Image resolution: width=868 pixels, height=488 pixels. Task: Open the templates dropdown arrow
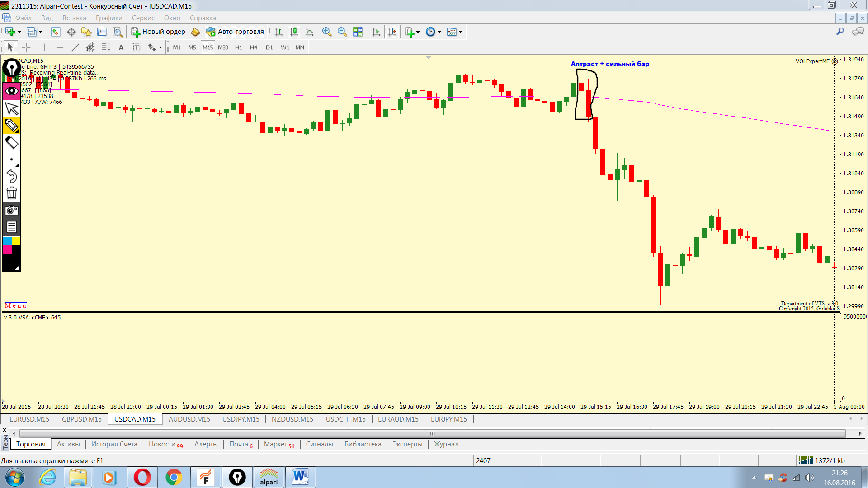pyautogui.click(x=461, y=32)
